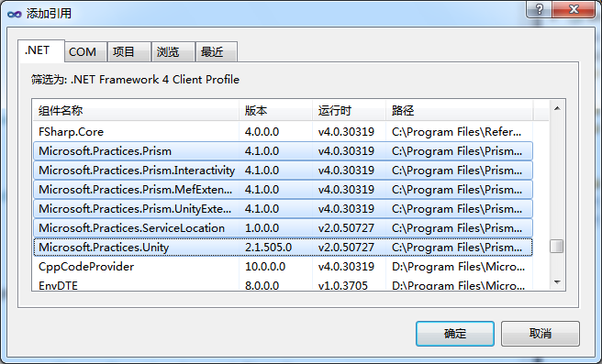Confirm with the 确定 button
The height and width of the screenshot is (364, 602).
pos(455,334)
